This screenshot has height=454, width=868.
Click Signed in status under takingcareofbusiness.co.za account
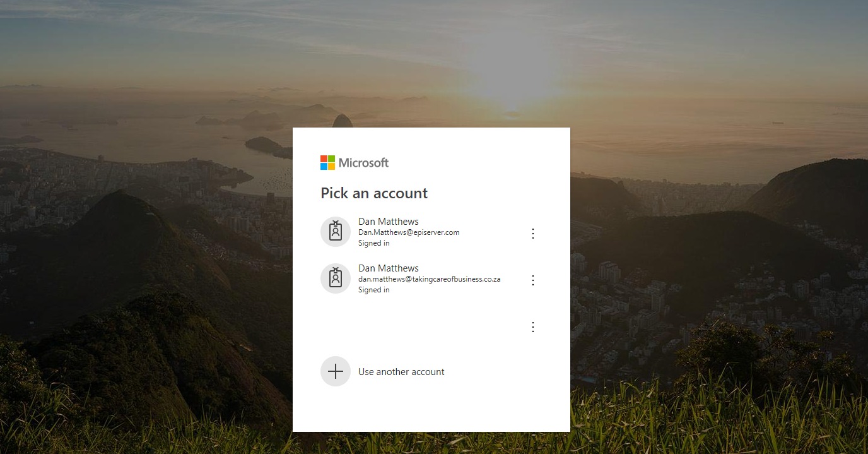click(374, 290)
